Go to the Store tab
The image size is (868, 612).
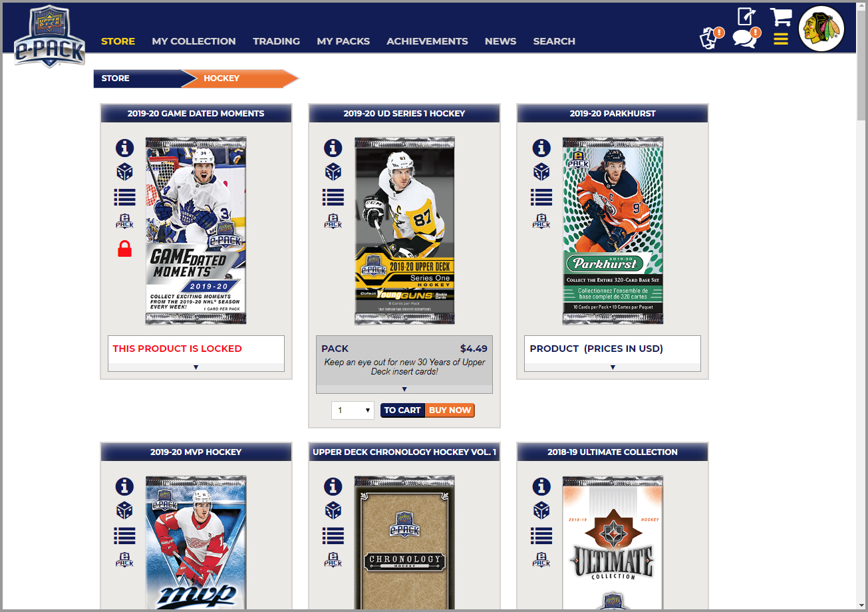pos(118,41)
